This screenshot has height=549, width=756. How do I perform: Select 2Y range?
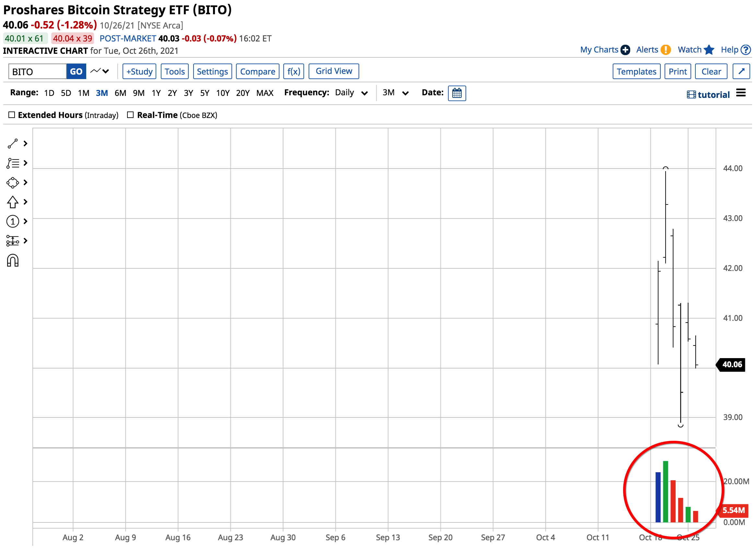coord(172,93)
